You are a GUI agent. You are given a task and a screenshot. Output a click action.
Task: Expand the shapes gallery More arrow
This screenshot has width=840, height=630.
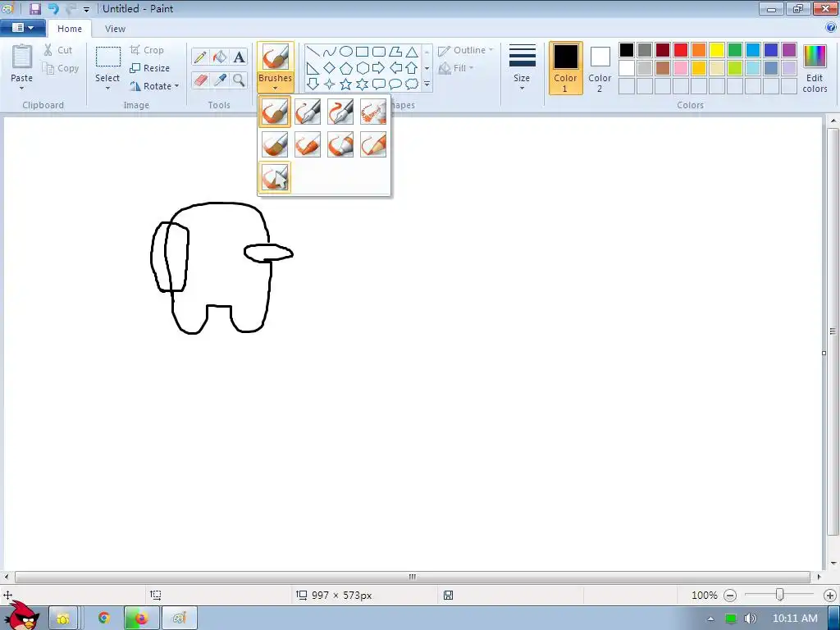pos(427,84)
